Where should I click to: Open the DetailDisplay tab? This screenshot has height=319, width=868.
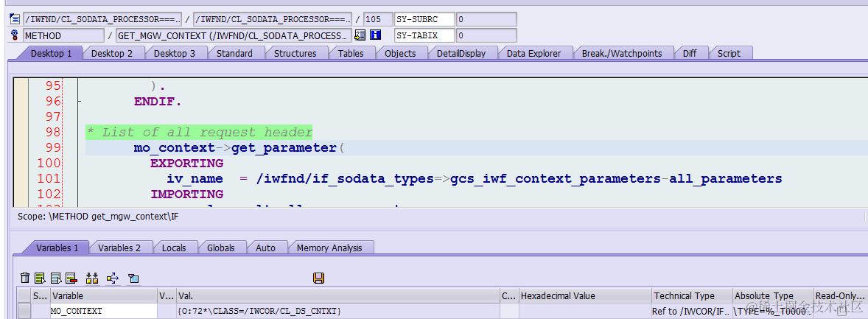click(461, 53)
